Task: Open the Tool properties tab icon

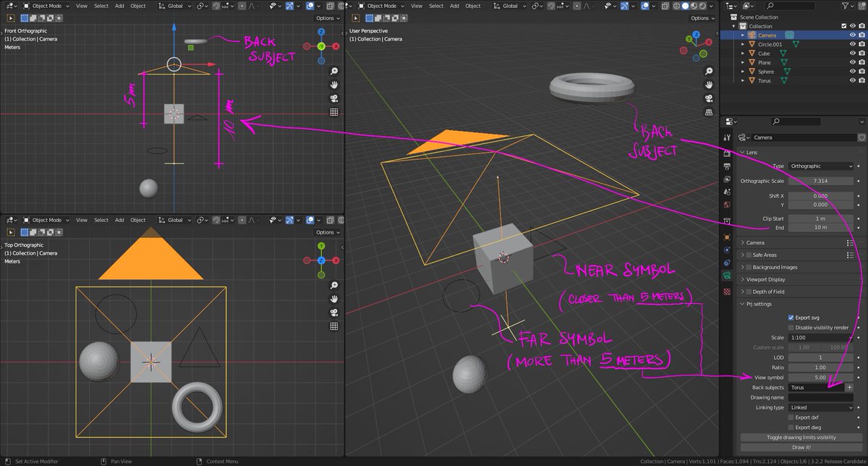Action: pyautogui.click(x=727, y=137)
